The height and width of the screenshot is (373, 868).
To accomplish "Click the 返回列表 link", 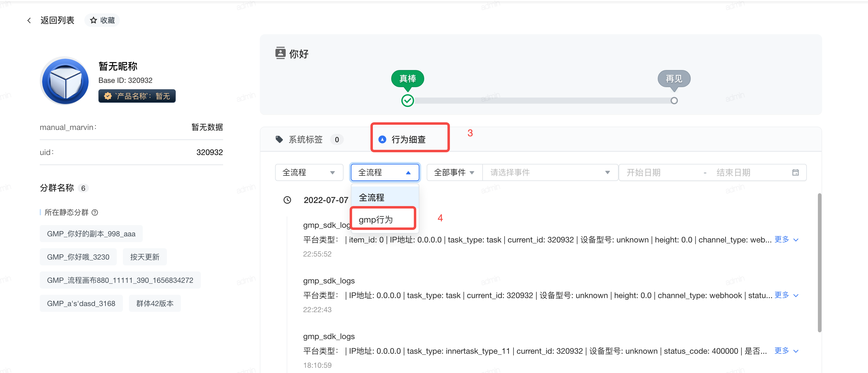I will pyautogui.click(x=57, y=20).
